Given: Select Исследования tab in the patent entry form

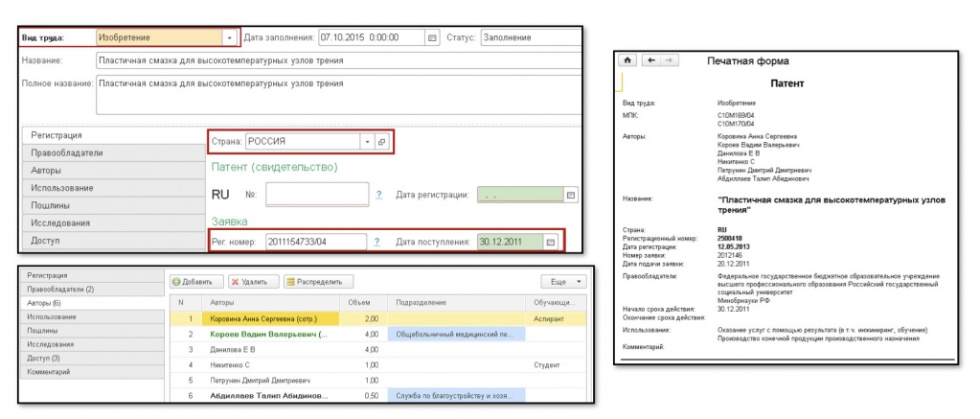Looking at the screenshot, I should point(114,222).
